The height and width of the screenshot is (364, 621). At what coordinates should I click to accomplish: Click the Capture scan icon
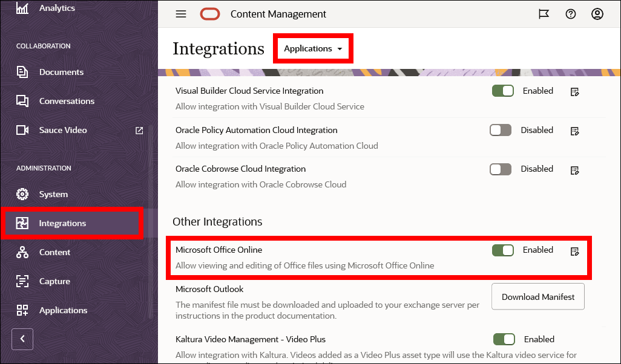[x=22, y=281]
